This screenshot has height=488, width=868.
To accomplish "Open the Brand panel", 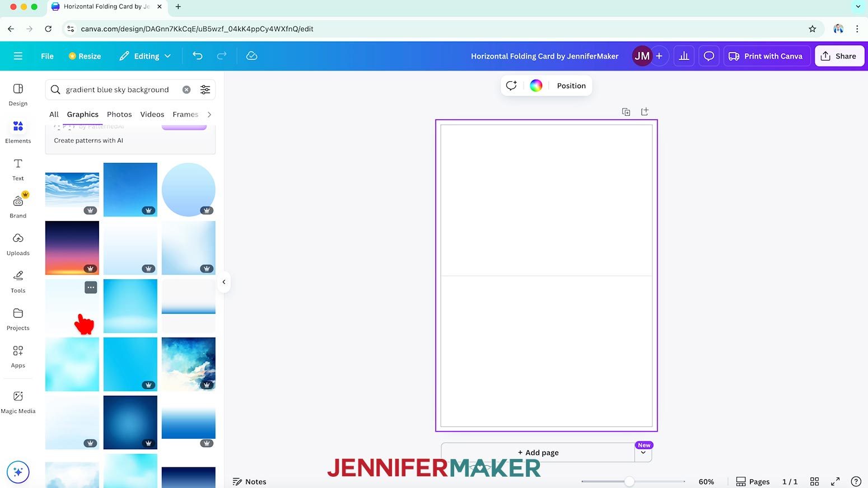I will (18, 207).
